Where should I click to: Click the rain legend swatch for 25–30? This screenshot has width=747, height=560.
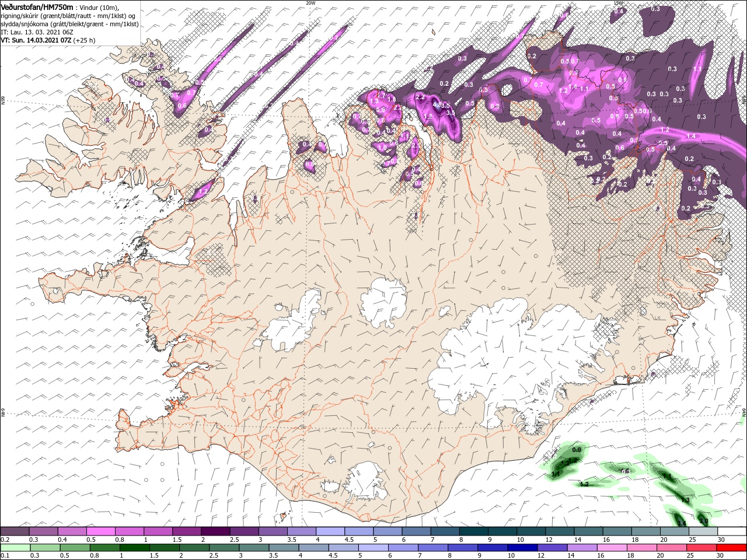[x=701, y=548]
